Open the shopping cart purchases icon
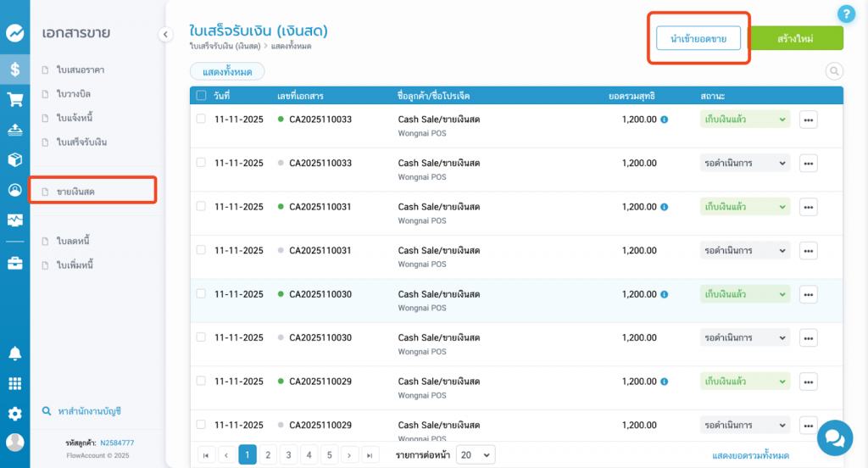 tap(14, 100)
